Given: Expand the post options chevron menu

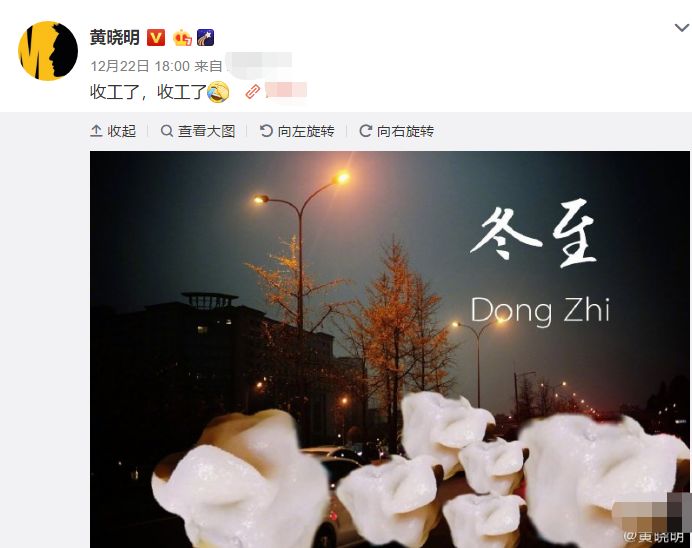Looking at the screenshot, I should point(682,28).
